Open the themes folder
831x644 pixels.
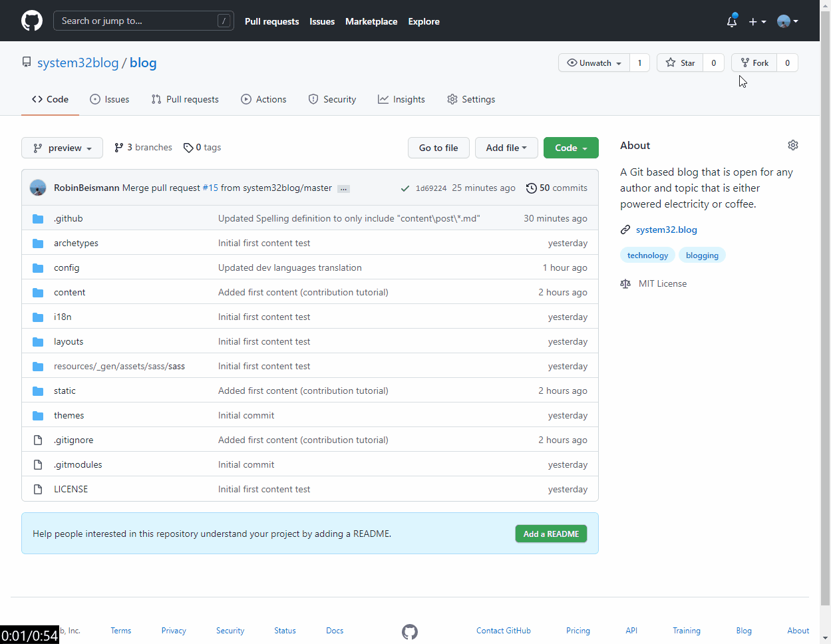(69, 415)
